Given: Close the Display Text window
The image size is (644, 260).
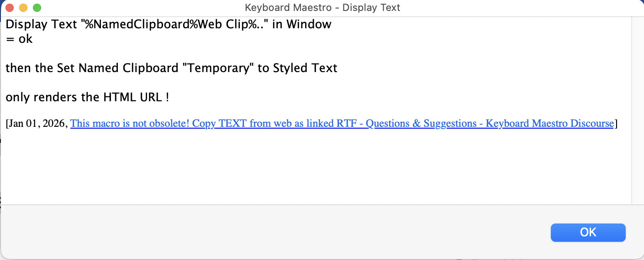Looking at the screenshot, I should tap(10, 8).
